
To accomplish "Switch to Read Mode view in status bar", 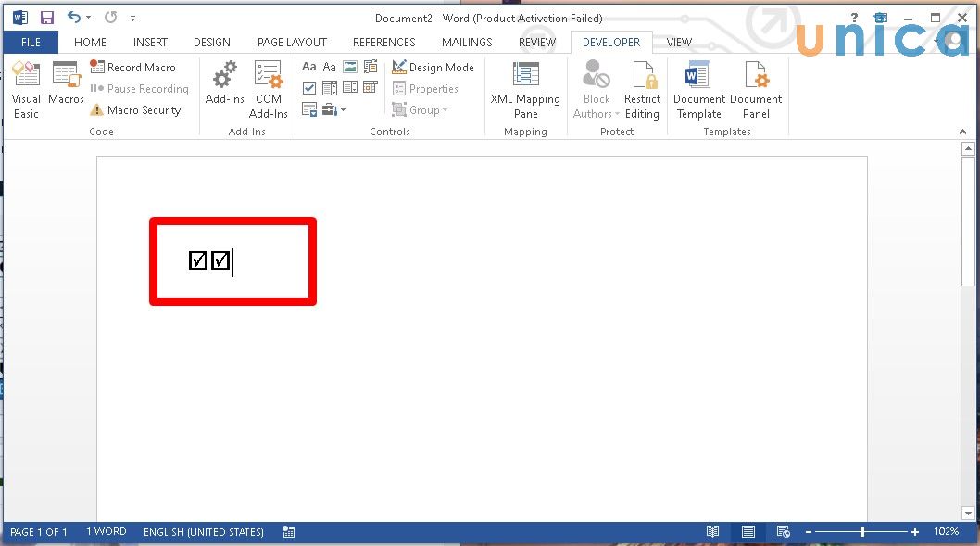I will click(712, 532).
